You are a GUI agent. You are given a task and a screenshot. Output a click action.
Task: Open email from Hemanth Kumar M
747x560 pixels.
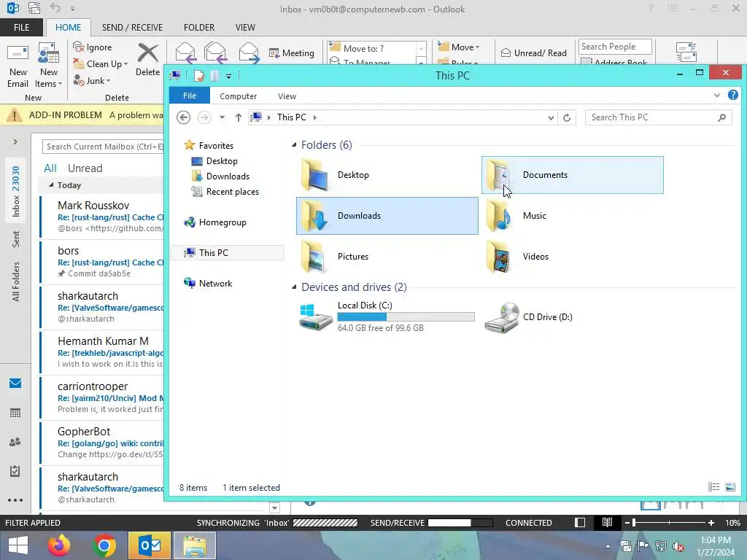point(102,352)
